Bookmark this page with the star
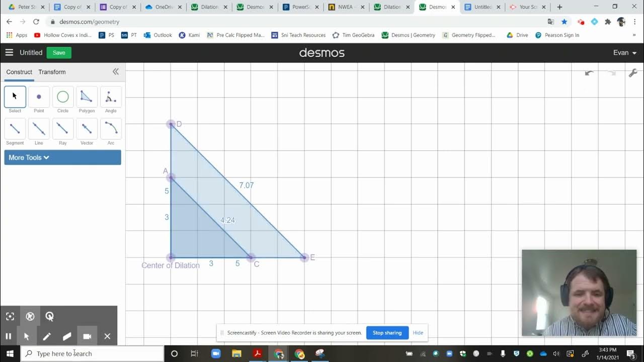 click(565, 22)
